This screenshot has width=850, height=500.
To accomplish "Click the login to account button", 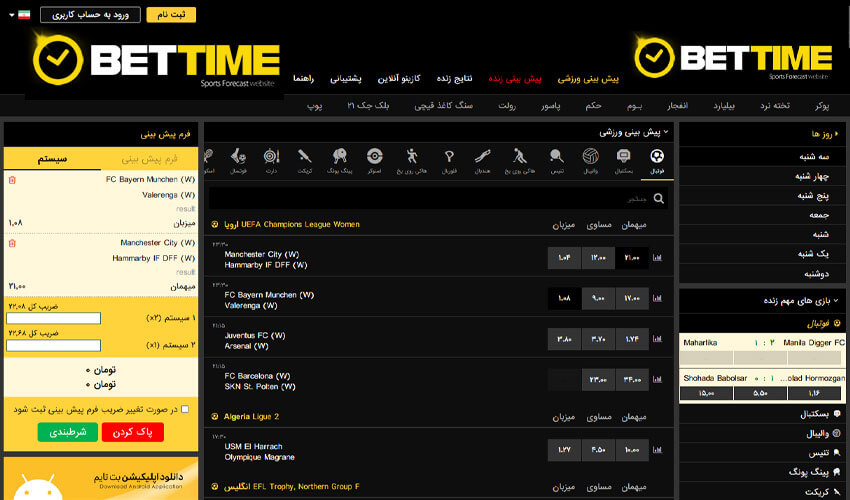I will coord(90,15).
